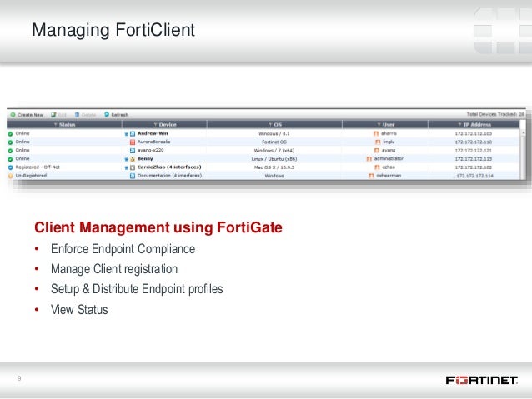Image resolution: width=532 pixels, height=399 pixels.
Task: Click the Windows device icon for ayang-x220
Action: tap(133, 151)
